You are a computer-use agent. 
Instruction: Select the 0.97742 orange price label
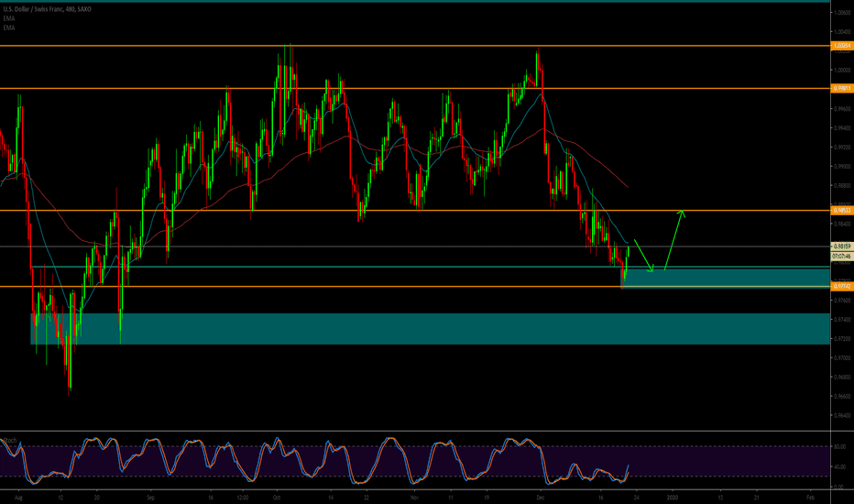click(840, 287)
